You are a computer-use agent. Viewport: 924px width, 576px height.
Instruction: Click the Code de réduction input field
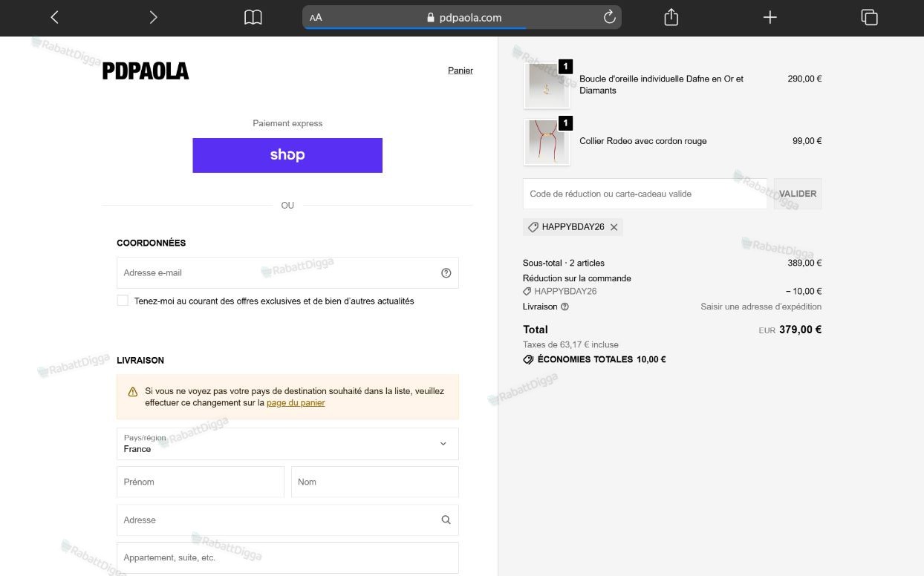coord(645,194)
